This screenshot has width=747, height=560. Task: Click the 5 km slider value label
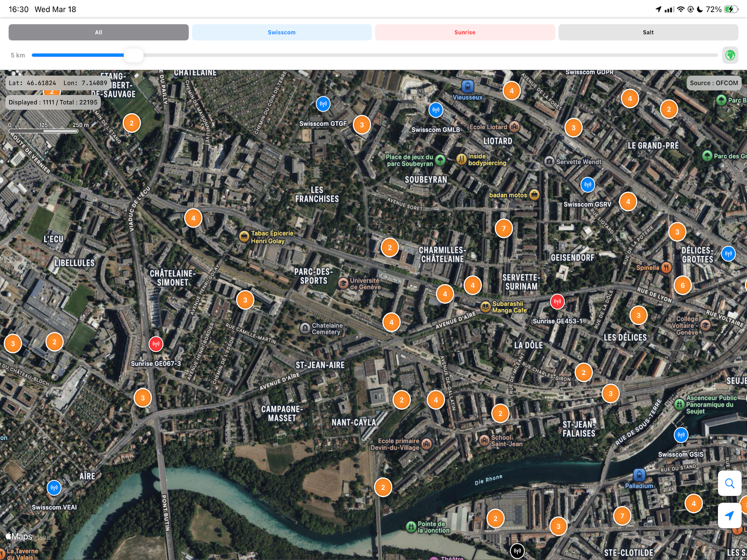click(x=18, y=56)
